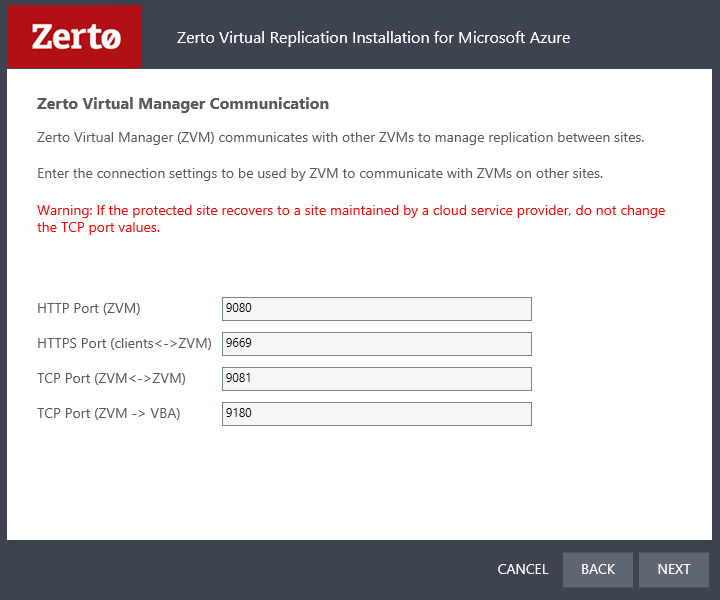Viewport: 720px width, 600px height.
Task: Click the 'HTTP Port (ZVM)' label
Action: click(x=89, y=308)
